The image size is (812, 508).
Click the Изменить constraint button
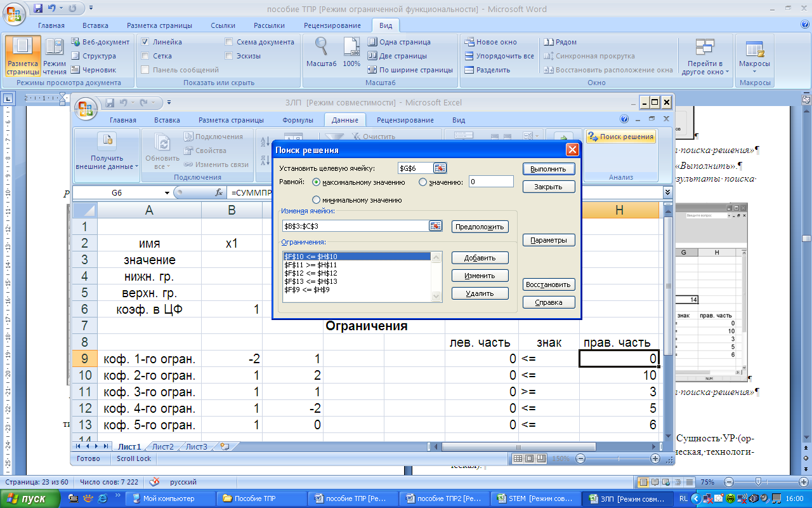(x=481, y=276)
